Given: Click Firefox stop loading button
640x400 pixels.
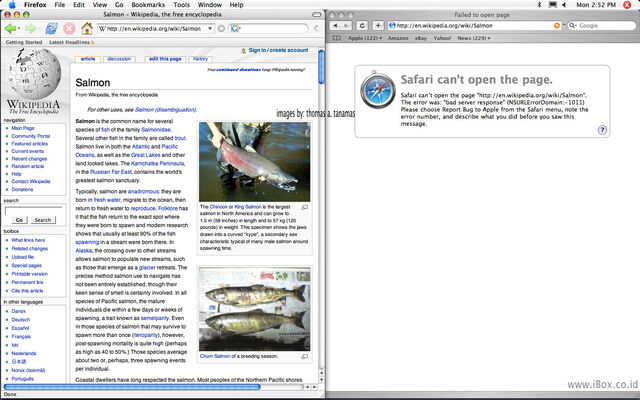Looking at the screenshot, I should [69, 29].
